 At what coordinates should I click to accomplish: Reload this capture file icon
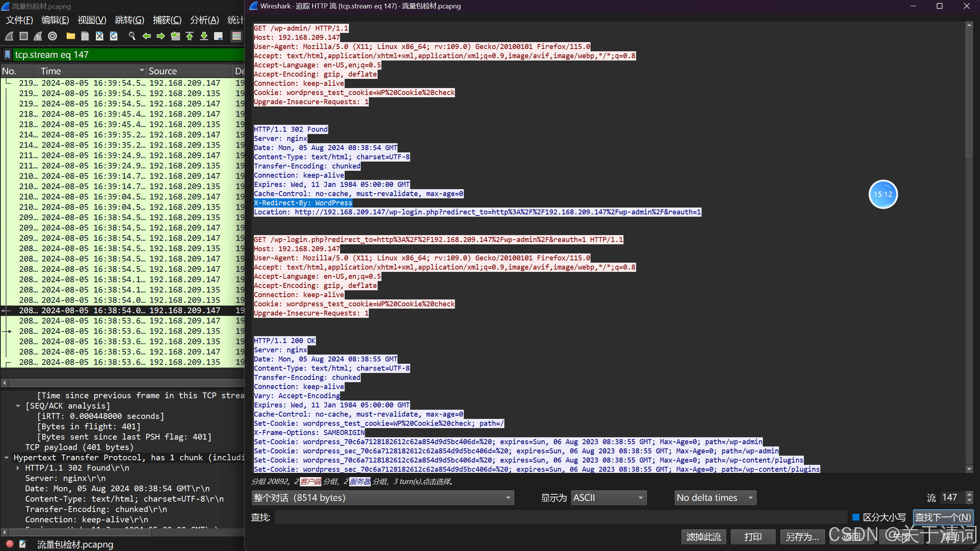point(114,36)
